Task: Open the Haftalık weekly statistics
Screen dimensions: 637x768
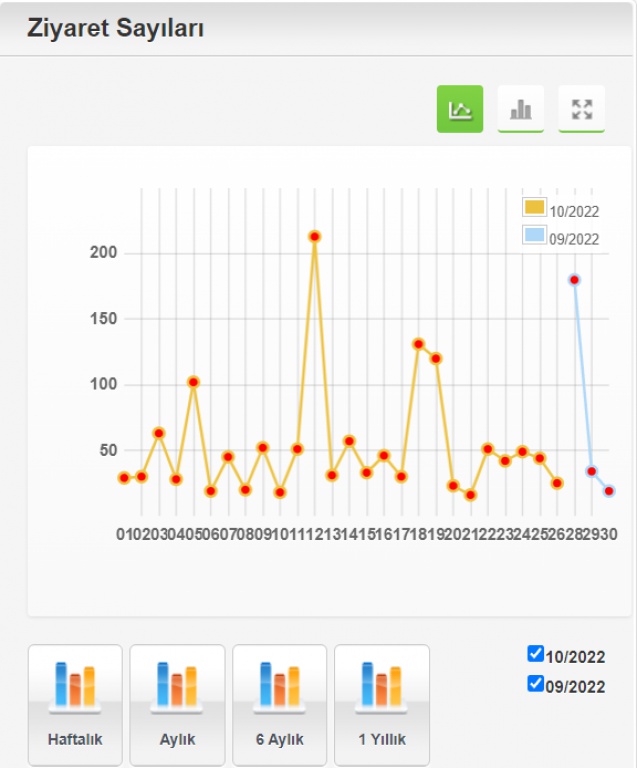Action: point(75,704)
